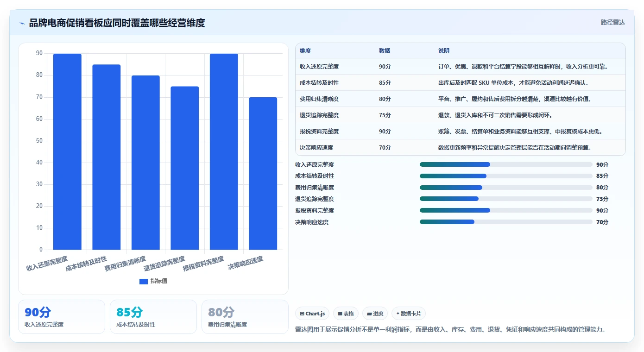Open the 90分 收入还原完整度 data card
644x352 pixels.
62,317
